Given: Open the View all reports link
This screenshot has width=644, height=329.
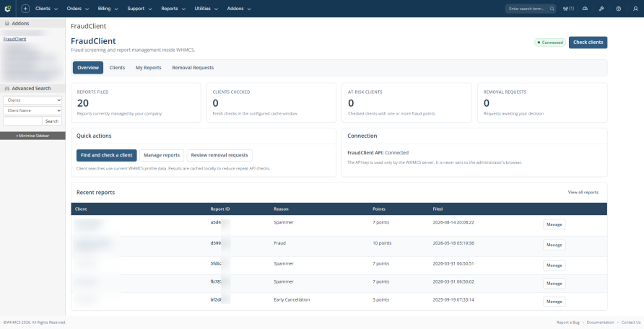Looking at the screenshot, I should point(583,192).
